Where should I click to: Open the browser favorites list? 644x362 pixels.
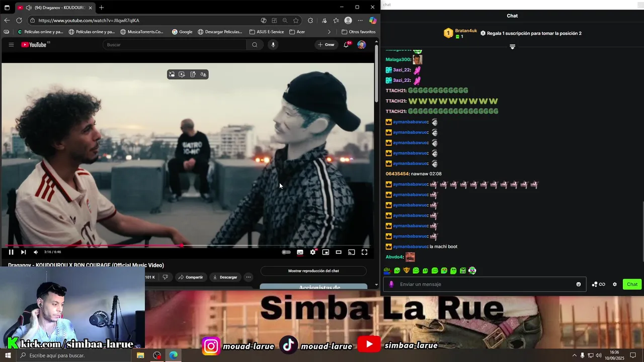336,21
